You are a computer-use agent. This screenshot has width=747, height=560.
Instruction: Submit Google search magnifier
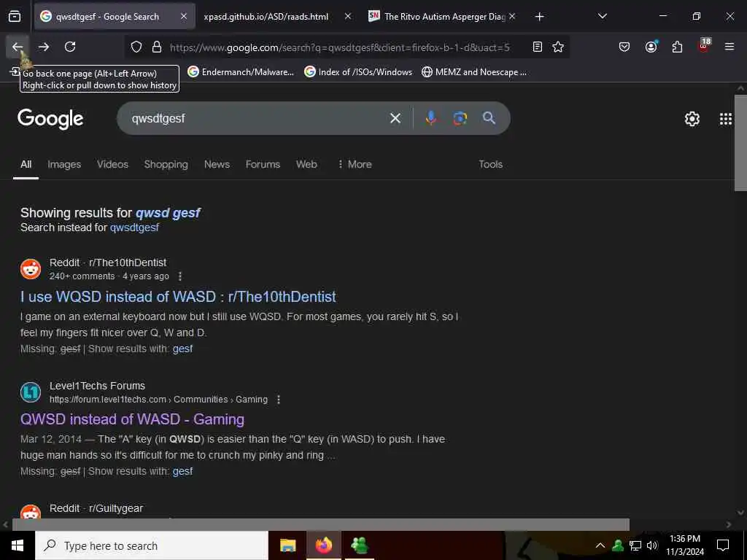coord(489,118)
